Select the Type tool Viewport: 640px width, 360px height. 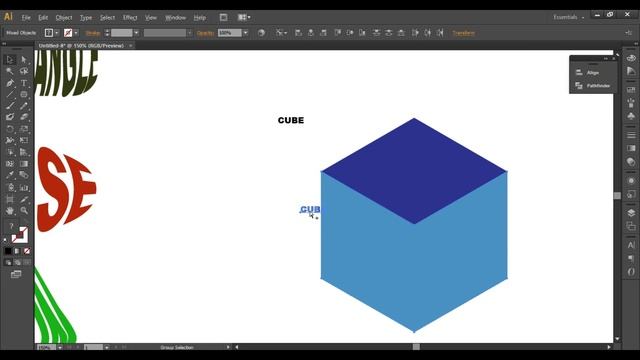[24, 83]
